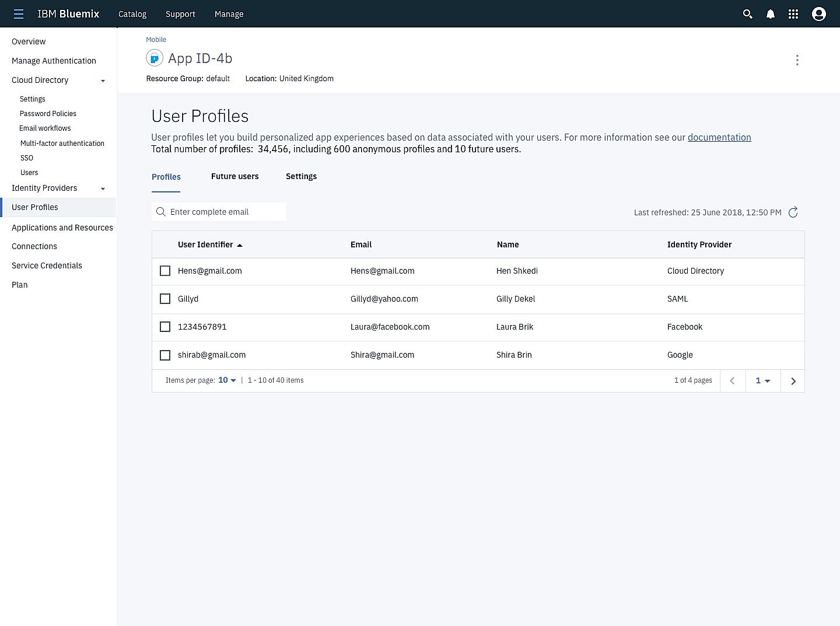The width and height of the screenshot is (840, 626).
Task: Click the name Laura Brik
Action: (x=515, y=327)
